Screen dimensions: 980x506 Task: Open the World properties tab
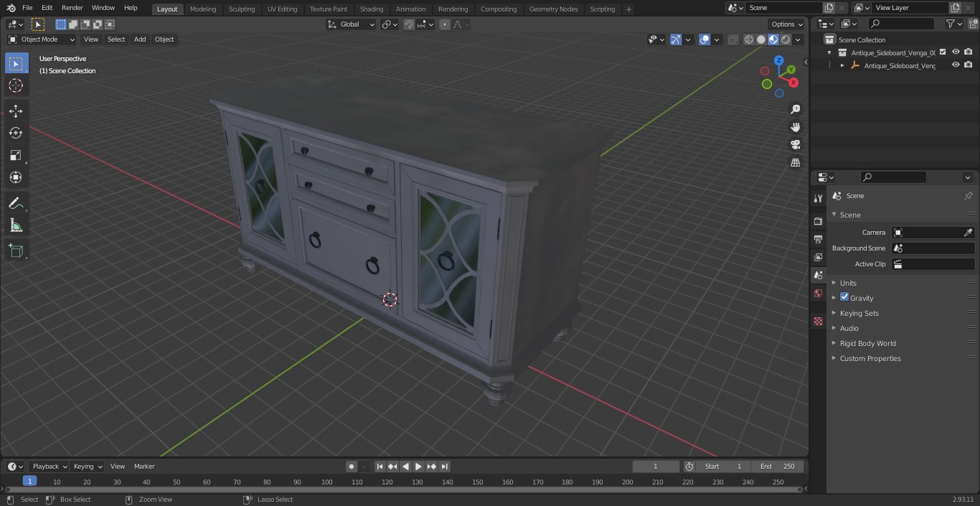tap(818, 293)
